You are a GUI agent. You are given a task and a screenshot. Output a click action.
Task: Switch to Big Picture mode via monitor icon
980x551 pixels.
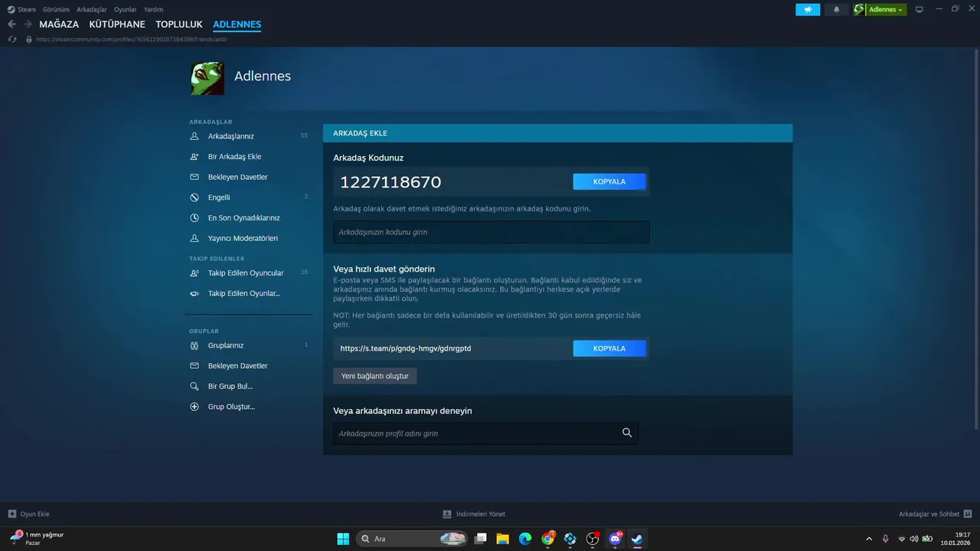click(x=920, y=9)
